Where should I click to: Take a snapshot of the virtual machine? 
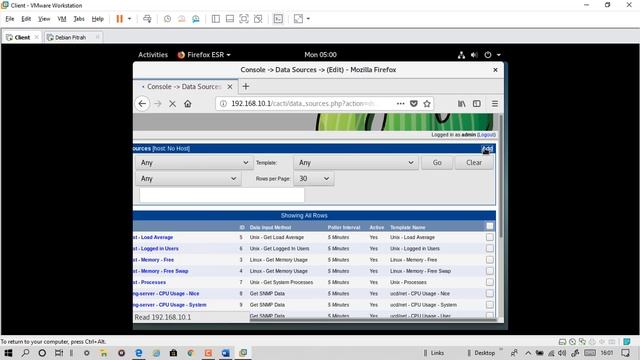pyautogui.click(x=167, y=19)
